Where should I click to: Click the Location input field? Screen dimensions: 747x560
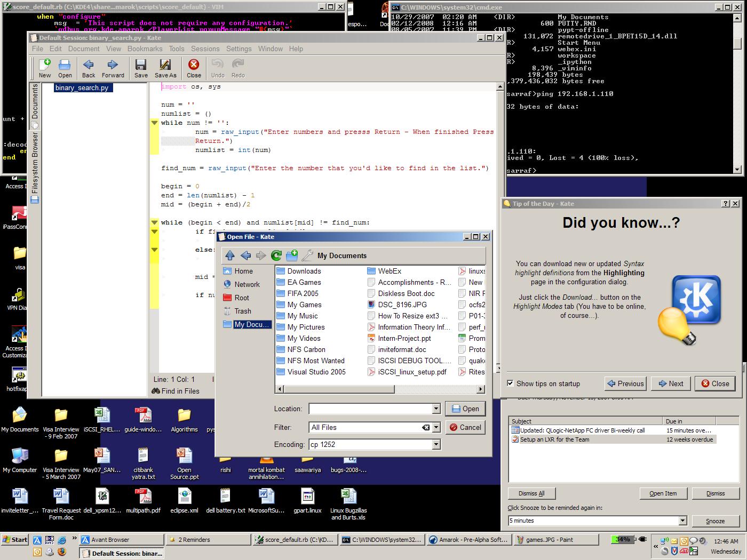coord(370,409)
